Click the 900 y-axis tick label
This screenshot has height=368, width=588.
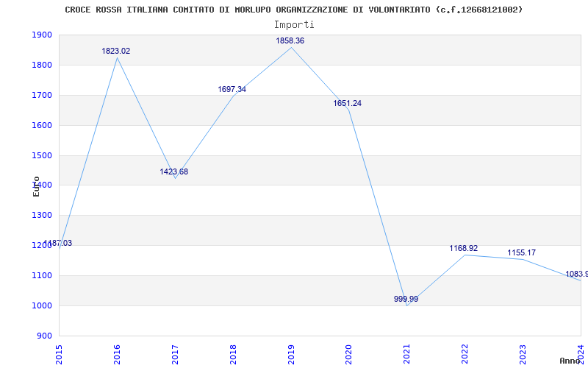pos(44,336)
